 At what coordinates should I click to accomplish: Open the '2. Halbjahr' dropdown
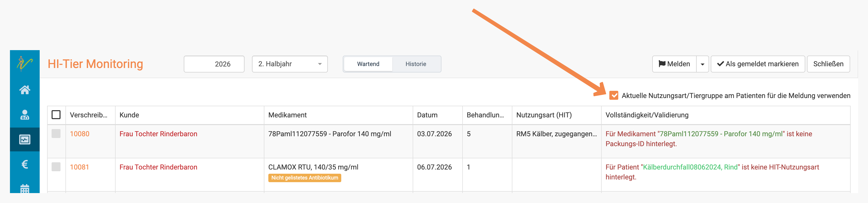coord(290,64)
